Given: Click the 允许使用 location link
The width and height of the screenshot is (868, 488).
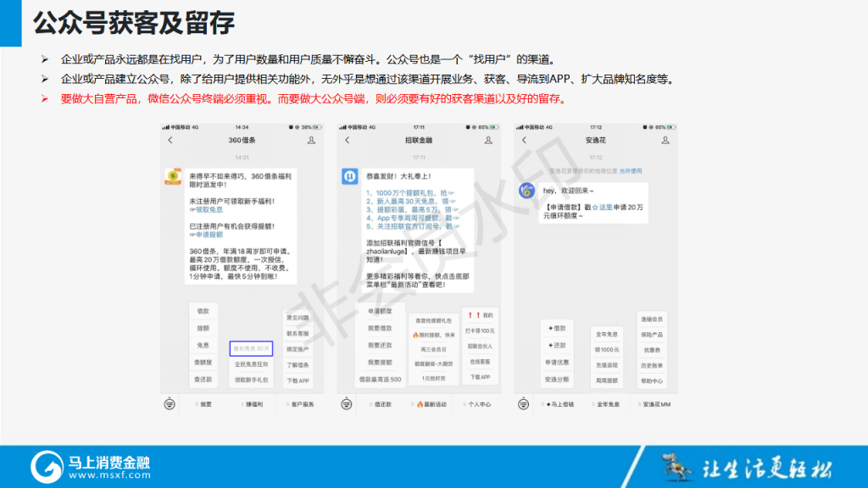Looking at the screenshot, I should point(631,171).
